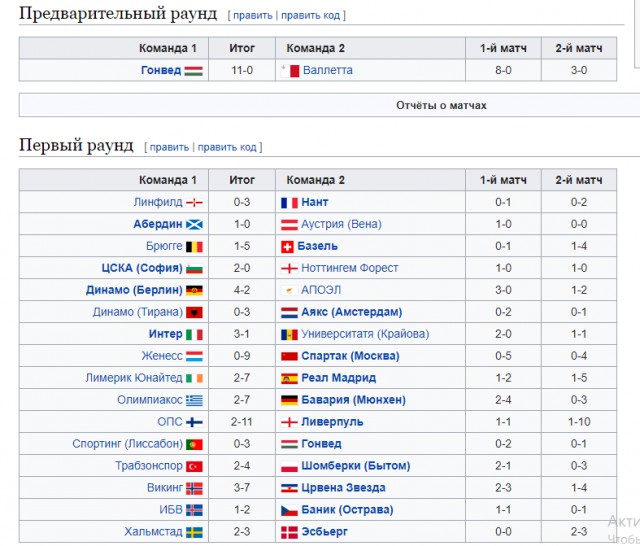Image resolution: width=640 pixels, height=546 pixels.
Task: Click the Northern Ireland flag next to Линфилд
Action: point(194,202)
